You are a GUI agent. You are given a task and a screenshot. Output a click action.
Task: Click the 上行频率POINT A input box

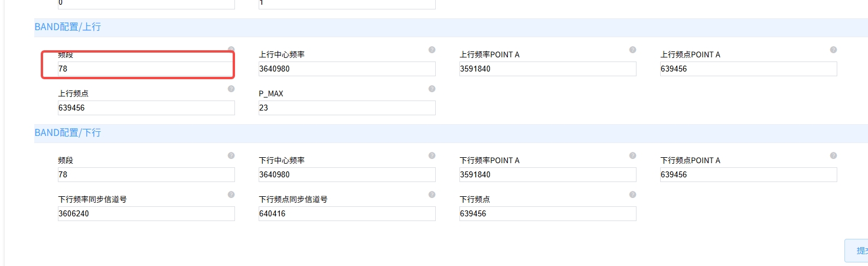coord(547,69)
